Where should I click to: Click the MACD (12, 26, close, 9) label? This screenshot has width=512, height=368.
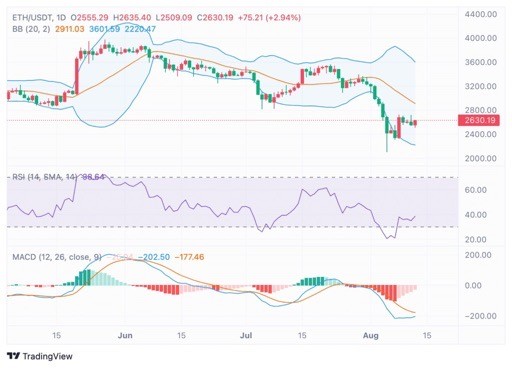(57, 257)
